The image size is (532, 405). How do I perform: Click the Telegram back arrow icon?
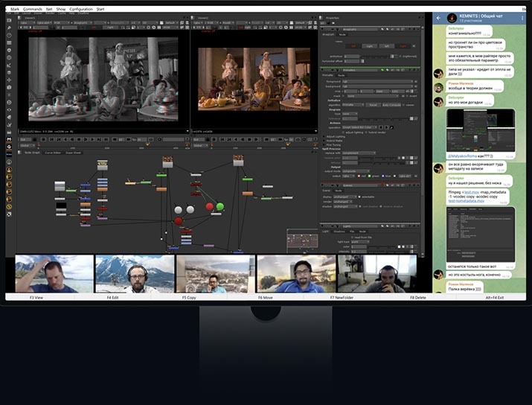click(x=438, y=17)
